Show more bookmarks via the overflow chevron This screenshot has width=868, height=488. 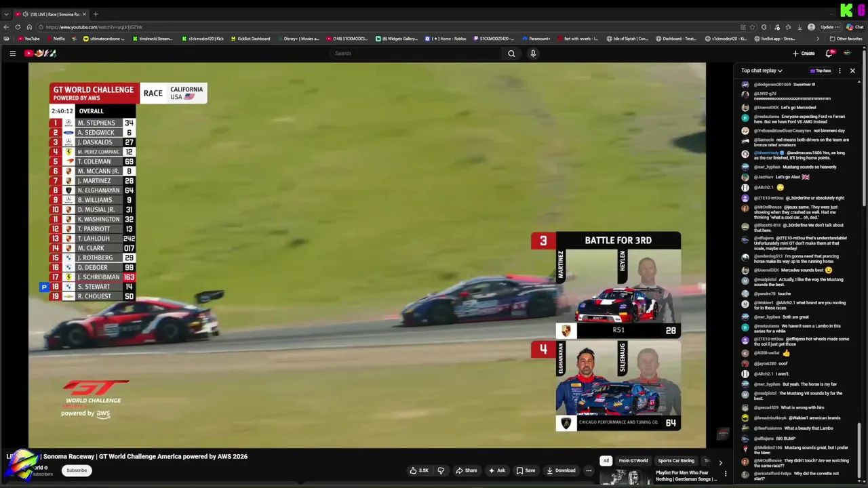tap(817, 39)
